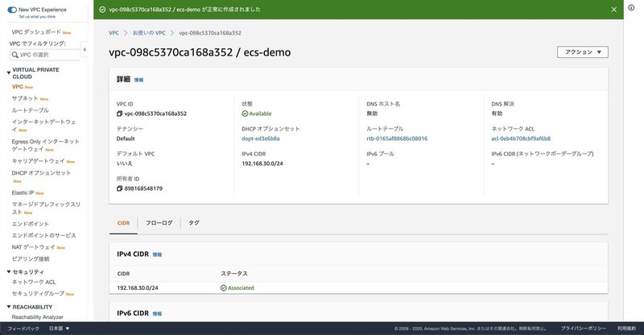Image resolution: width=644 pixels, height=335 pixels.
Task: Collapse the left navigation pane arrow
Action: click(85, 50)
